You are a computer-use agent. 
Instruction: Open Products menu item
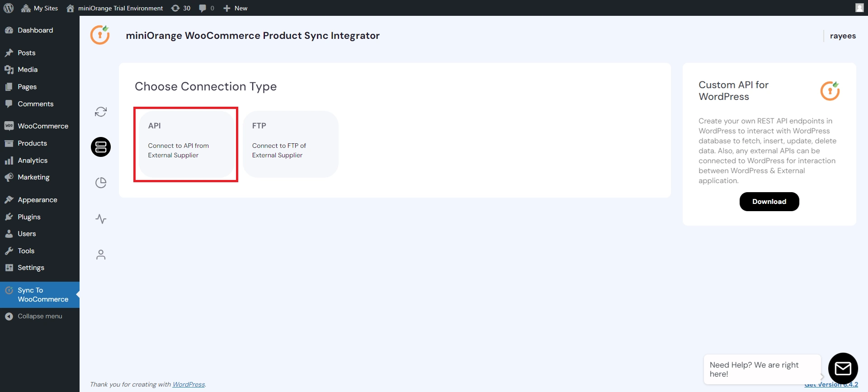coord(40,143)
